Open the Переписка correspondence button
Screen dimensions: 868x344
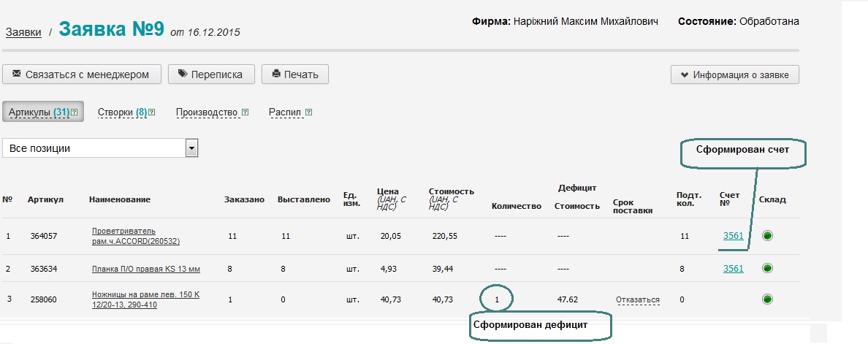pos(211,74)
